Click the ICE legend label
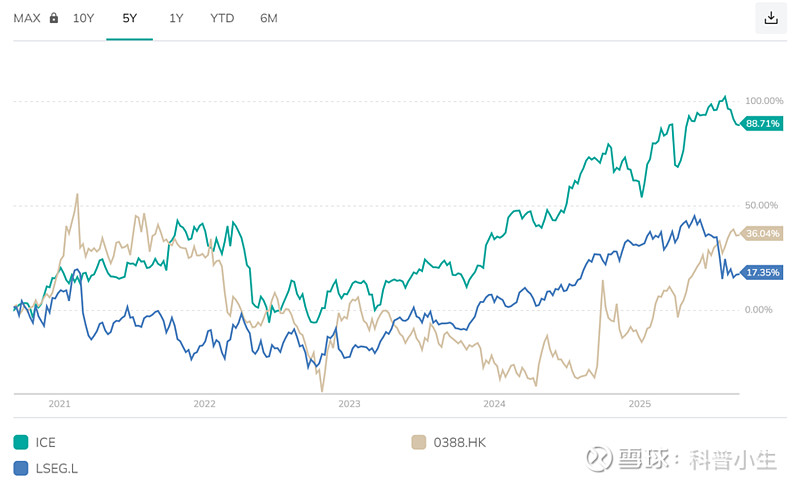The image size is (800, 484). (x=45, y=442)
